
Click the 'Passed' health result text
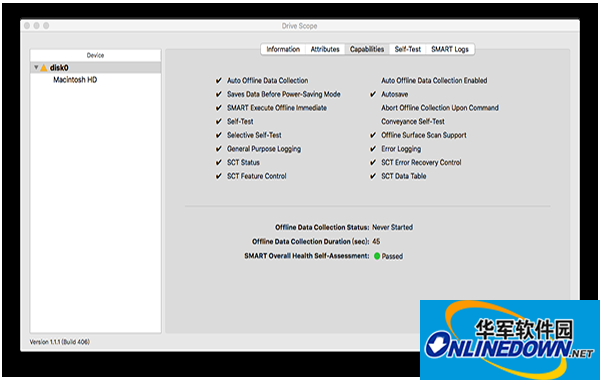(392, 256)
